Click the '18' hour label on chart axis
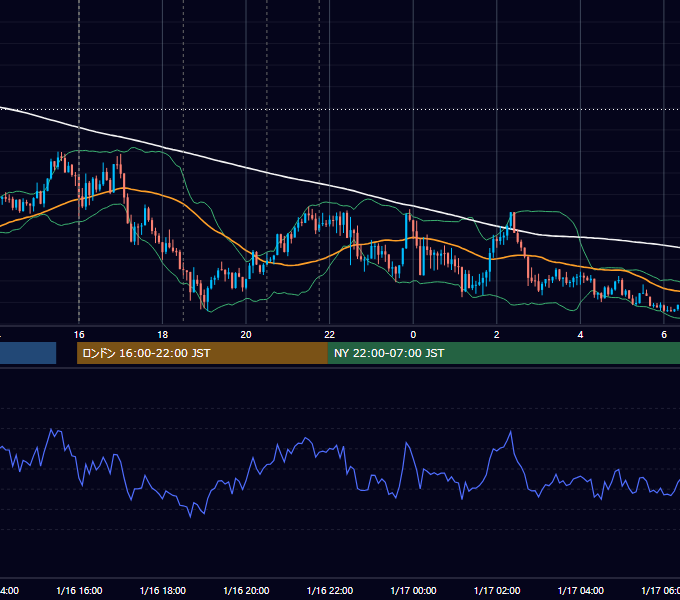680x600 pixels. 163,335
